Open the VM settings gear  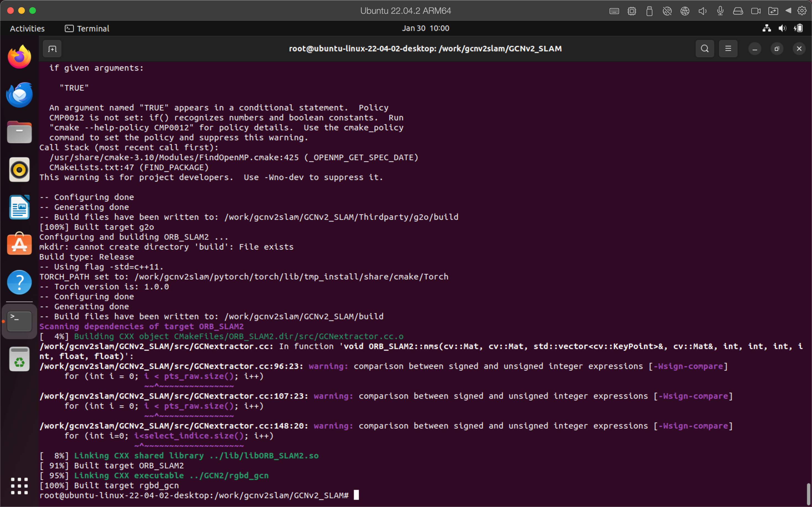click(802, 11)
